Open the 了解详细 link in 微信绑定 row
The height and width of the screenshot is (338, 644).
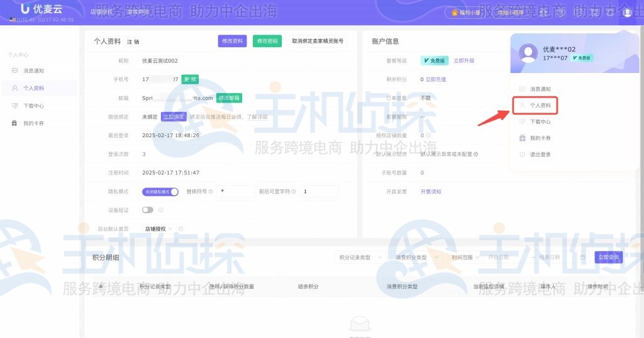[x=257, y=117]
